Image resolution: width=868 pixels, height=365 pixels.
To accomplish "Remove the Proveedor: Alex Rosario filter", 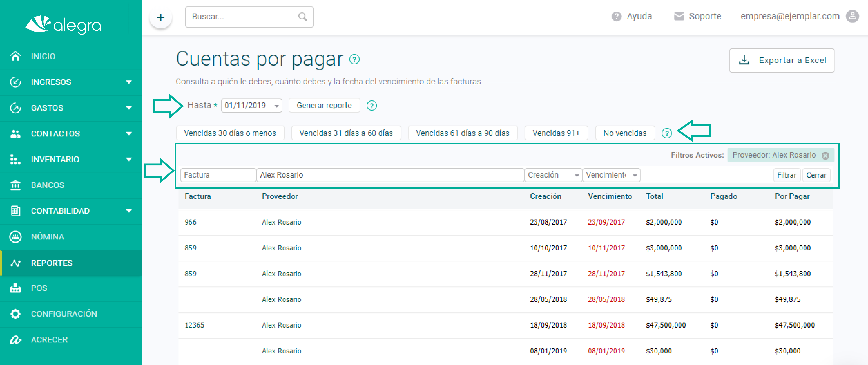I will coord(825,156).
